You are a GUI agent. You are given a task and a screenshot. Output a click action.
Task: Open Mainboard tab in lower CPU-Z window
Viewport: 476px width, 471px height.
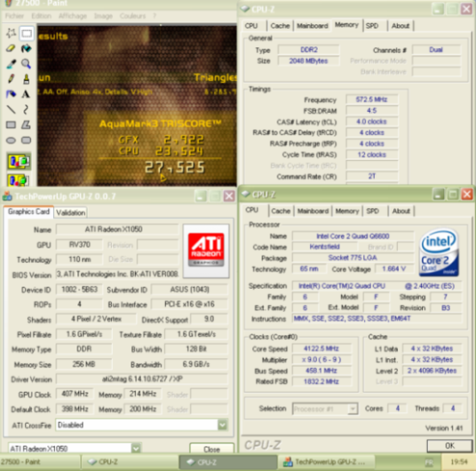313,211
